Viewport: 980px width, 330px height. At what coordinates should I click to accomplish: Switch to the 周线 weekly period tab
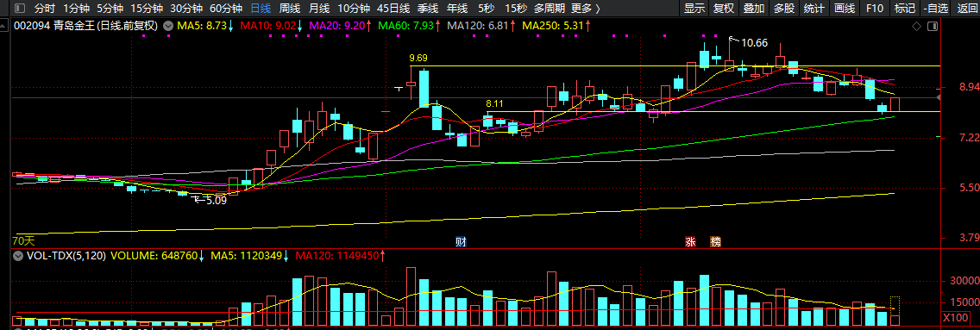click(x=289, y=9)
